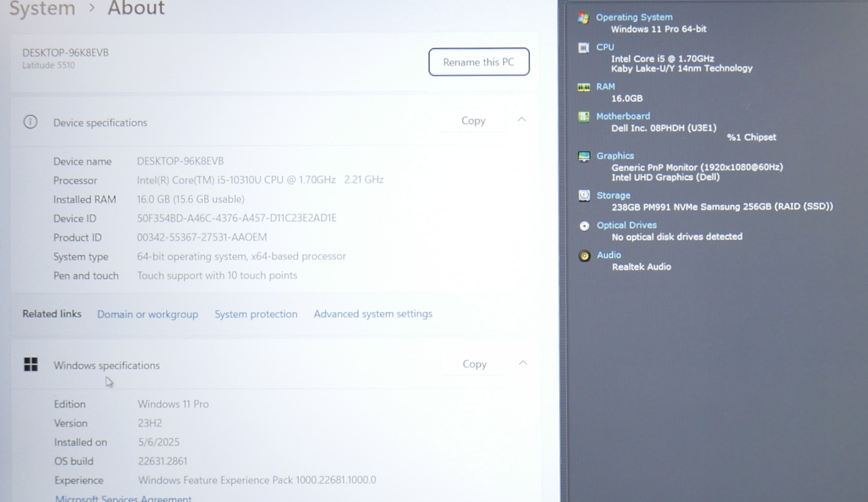The image size is (868, 502).
Task: Copy the Windows specifications
Action: pos(475,364)
